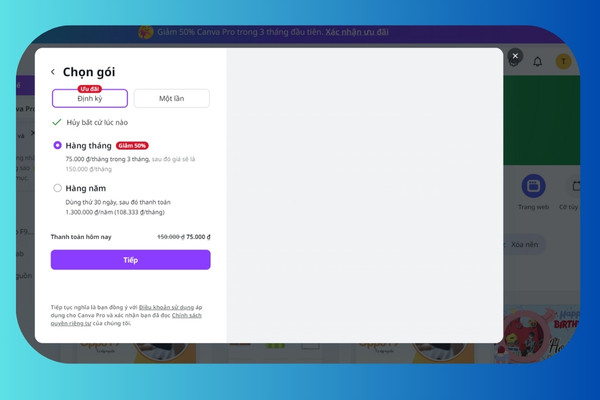
Task: Close the plan selection dialog
Action: coord(515,56)
